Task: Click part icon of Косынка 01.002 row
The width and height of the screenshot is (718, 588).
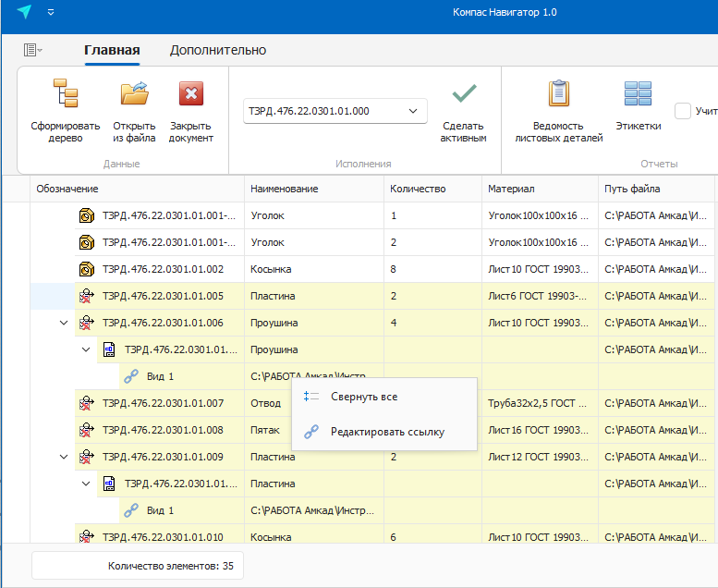Action: [87, 269]
